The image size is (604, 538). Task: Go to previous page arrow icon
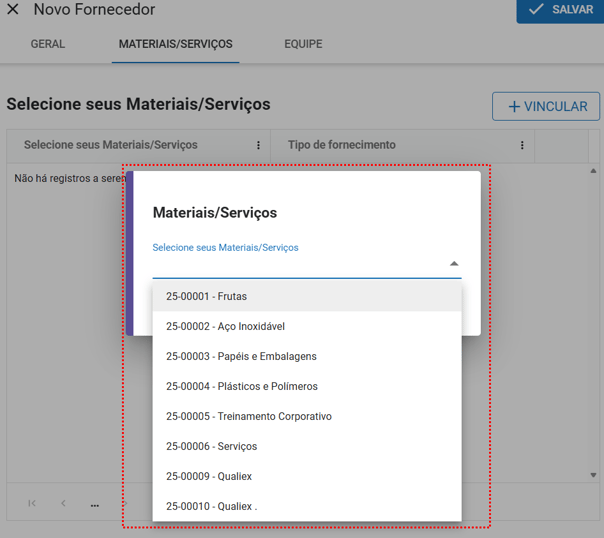coord(63,504)
